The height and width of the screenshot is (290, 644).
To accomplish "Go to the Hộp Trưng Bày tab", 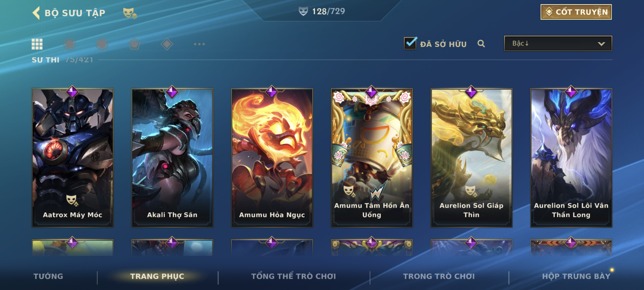I will coord(576,276).
